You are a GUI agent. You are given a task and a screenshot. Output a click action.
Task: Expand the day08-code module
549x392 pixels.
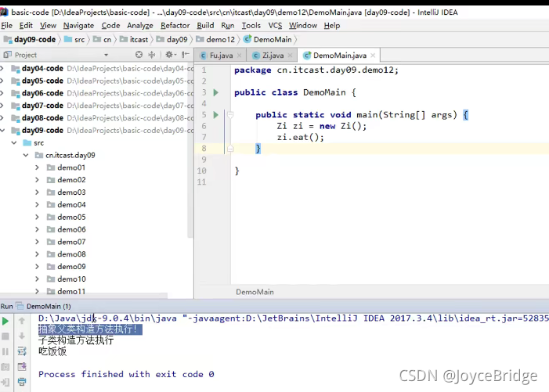2,118
